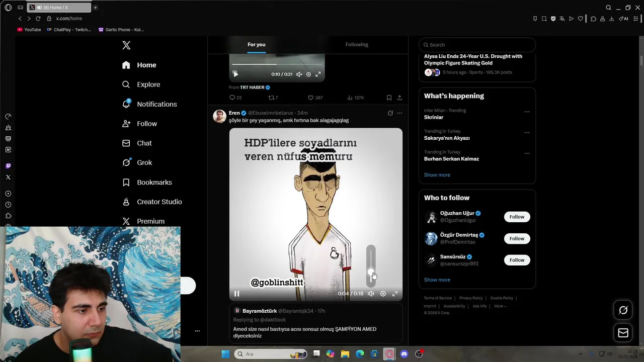644x362 pixels.
Task: Open the more options on Eren's post
Action: (399, 113)
